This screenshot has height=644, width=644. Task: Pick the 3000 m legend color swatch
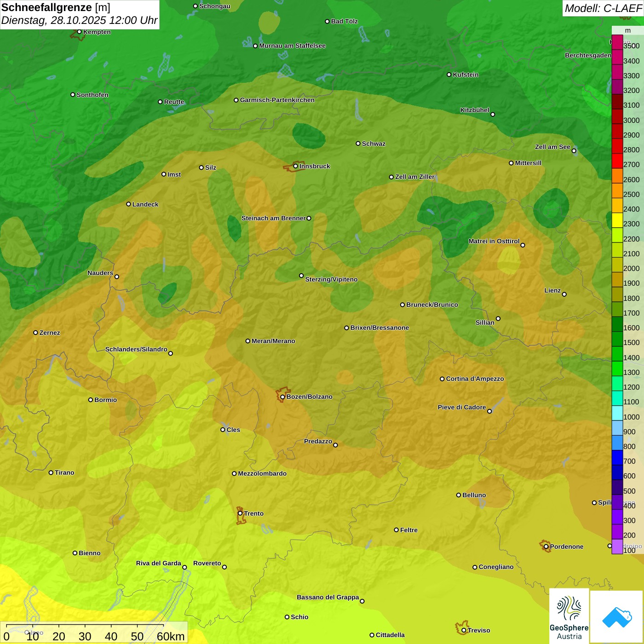617,117
